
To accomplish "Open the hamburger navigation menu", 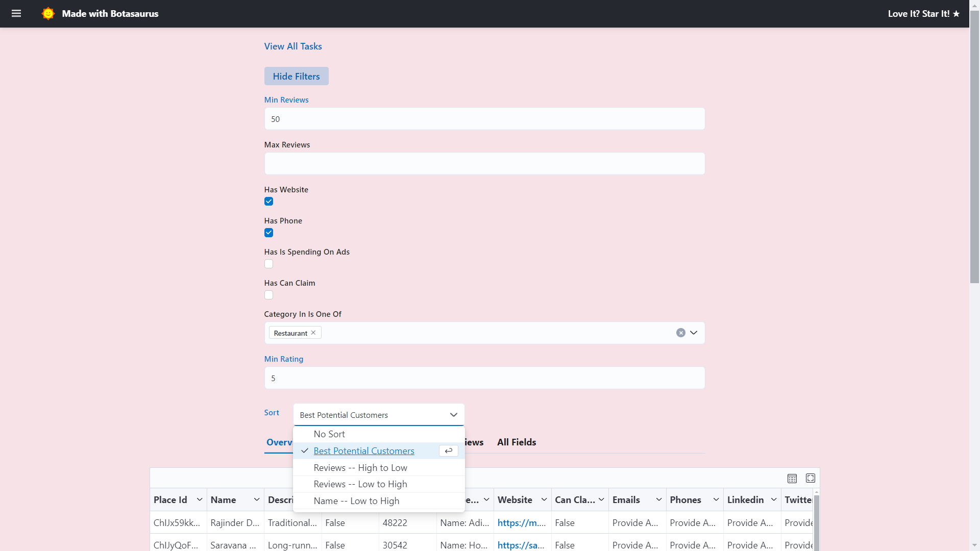I will [x=16, y=14].
